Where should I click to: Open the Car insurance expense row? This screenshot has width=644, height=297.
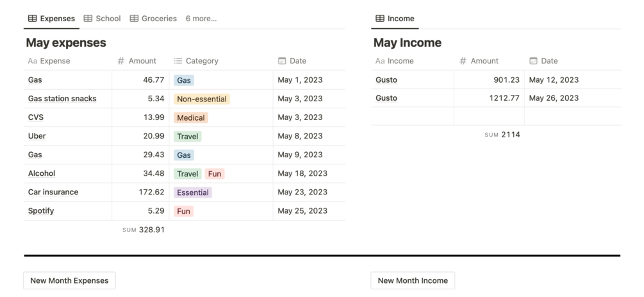[x=53, y=192]
